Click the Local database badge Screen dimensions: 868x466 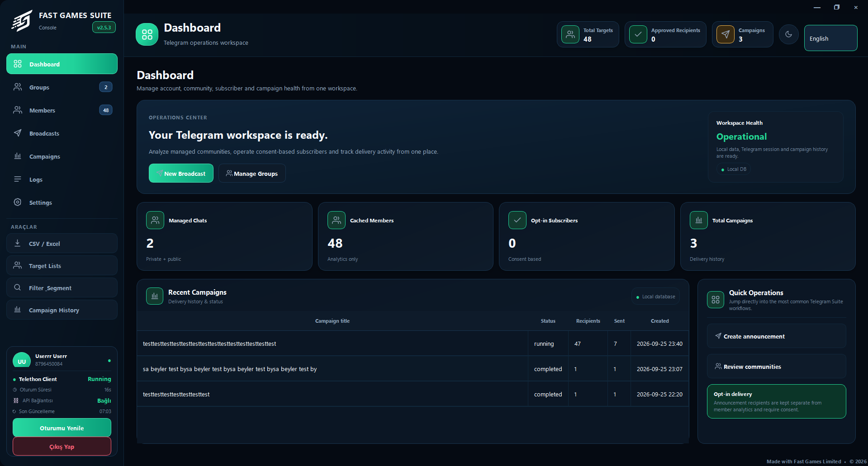(x=655, y=297)
